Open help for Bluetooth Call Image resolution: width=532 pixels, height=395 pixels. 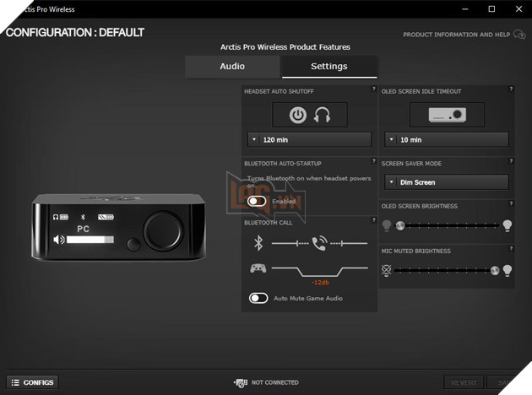click(x=373, y=220)
